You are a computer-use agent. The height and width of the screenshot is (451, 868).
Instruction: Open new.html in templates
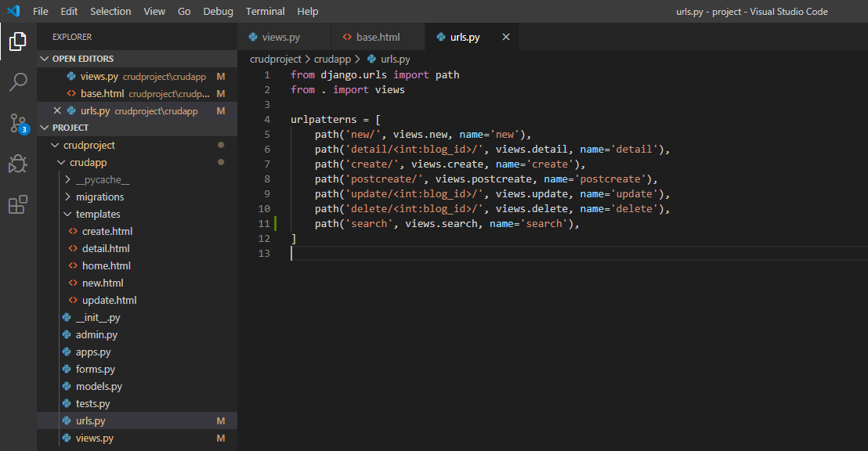pos(137,283)
